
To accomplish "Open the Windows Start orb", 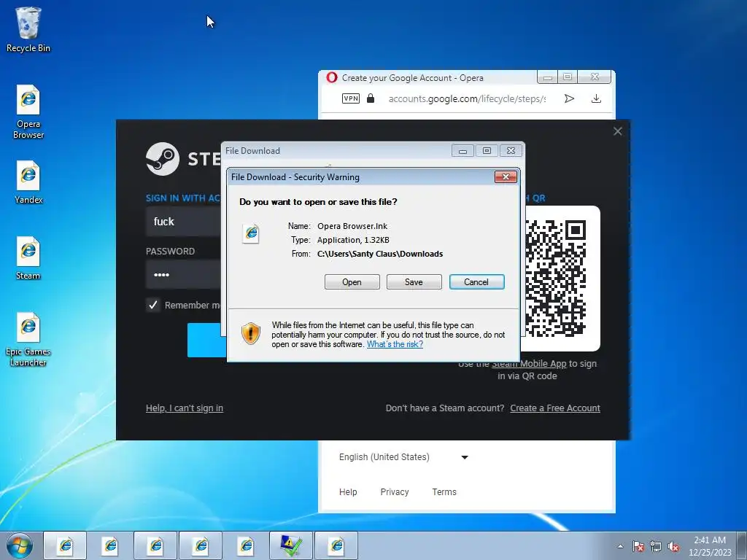I will coord(19,545).
